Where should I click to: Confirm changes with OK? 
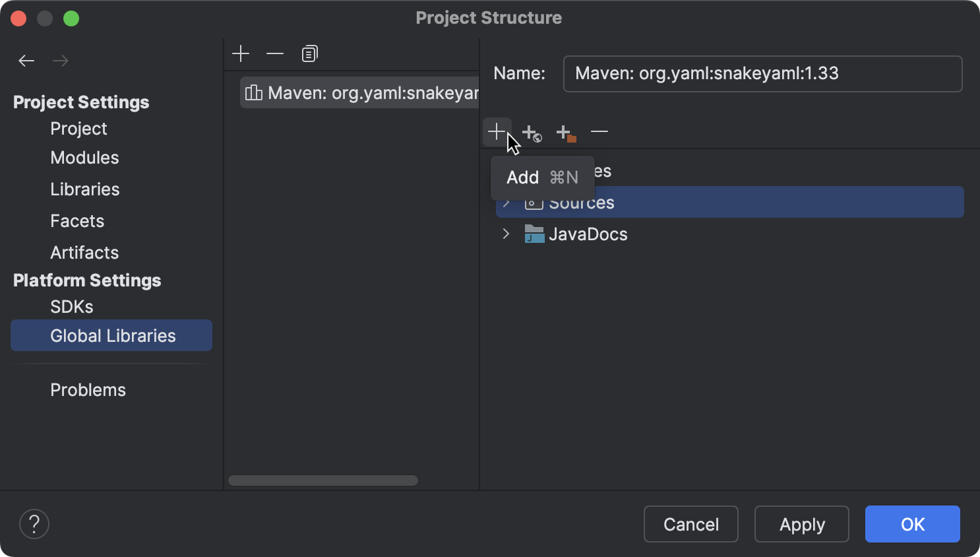[x=912, y=523]
